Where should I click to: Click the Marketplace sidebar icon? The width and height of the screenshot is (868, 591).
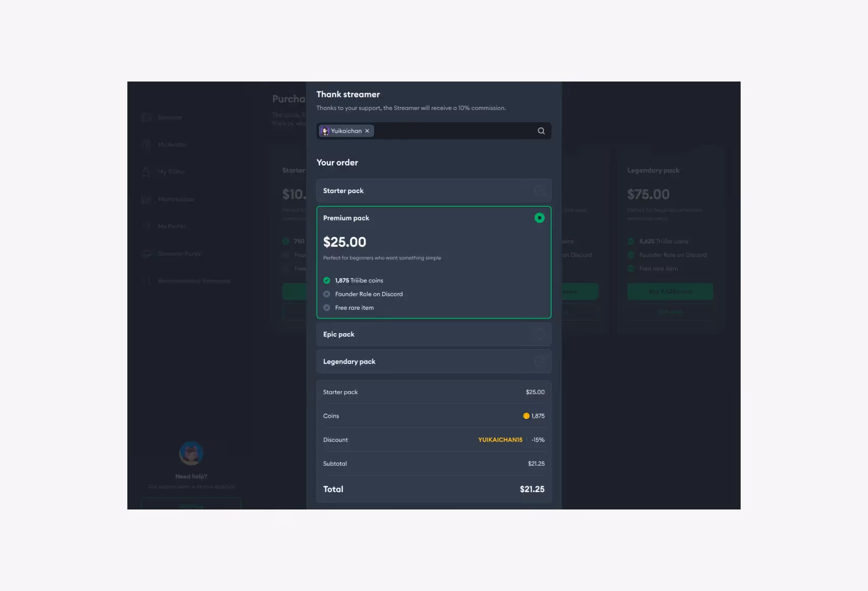click(x=146, y=199)
